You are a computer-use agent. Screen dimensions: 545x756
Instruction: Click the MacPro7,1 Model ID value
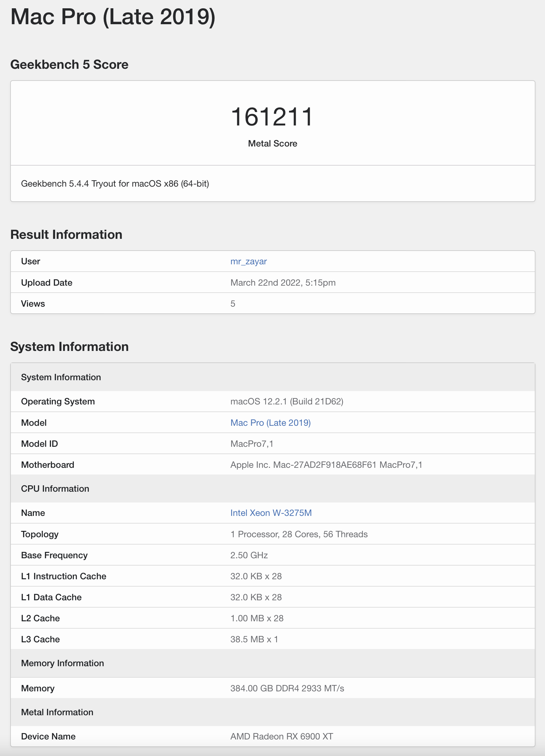pyautogui.click(x=252, y=444)
